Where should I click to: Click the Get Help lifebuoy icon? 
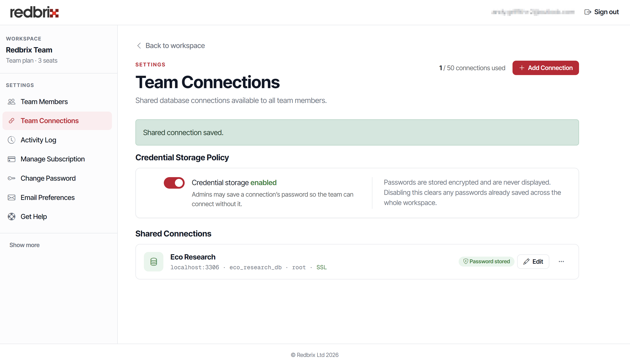pyautogui.click(x=12, y=217)
